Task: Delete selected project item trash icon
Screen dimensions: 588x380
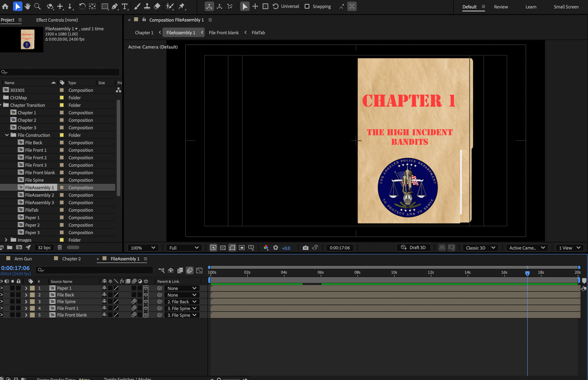Action: (60, 247)
